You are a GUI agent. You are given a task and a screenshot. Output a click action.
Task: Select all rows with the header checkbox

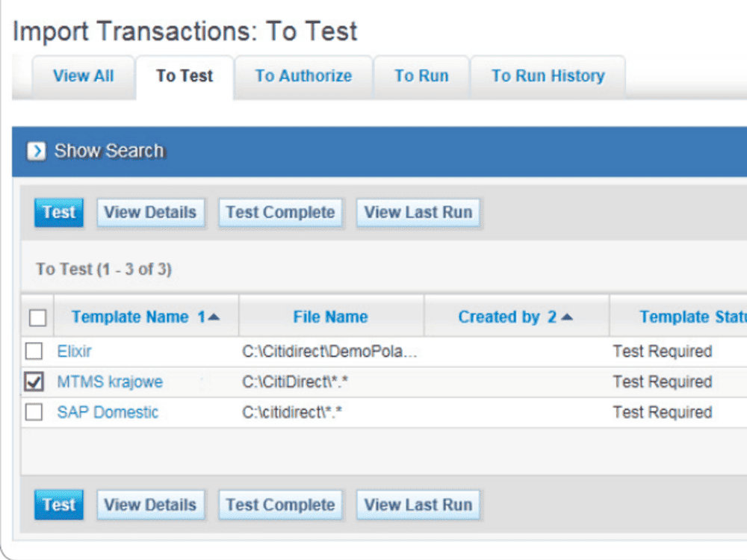tap(34, 316)
